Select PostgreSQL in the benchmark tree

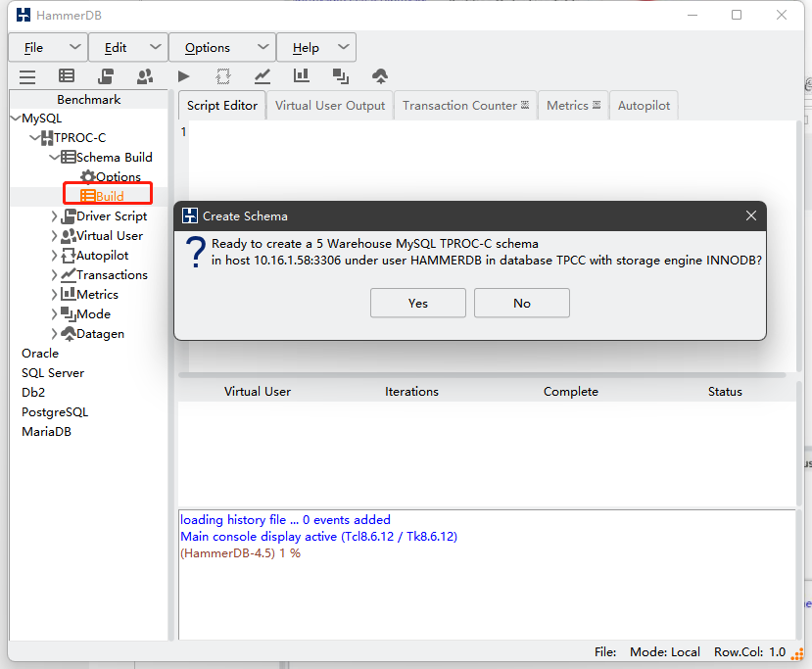(x=55, y=412)
